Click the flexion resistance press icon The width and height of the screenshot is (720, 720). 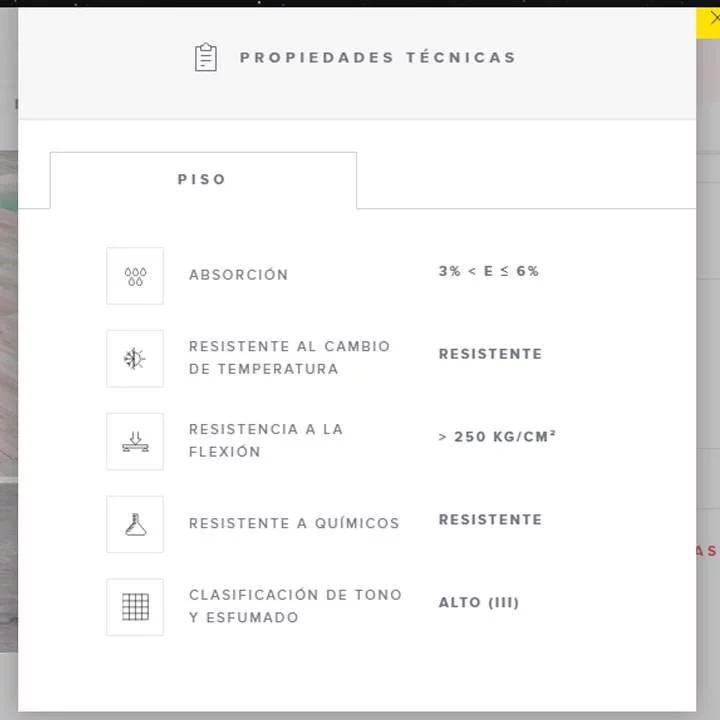click(135, 442)
